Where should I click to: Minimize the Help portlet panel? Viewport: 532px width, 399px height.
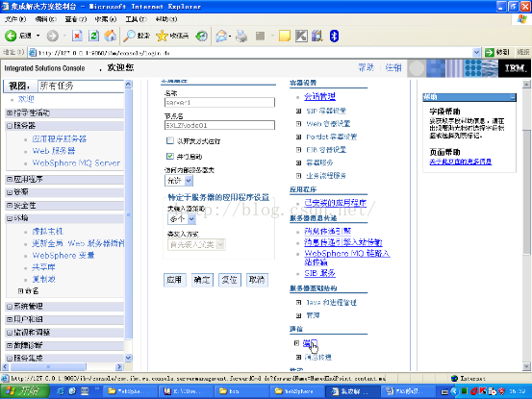513,97
